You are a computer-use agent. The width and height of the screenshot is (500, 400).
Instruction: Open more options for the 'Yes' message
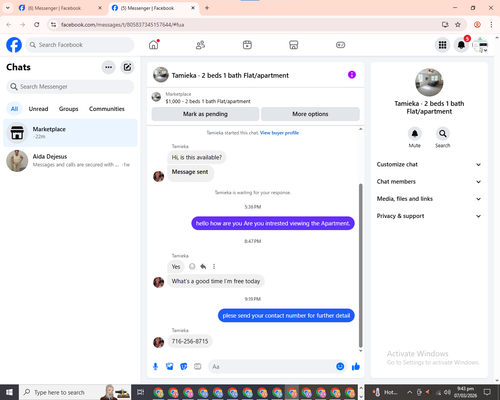pyautogui.click(x=214, y=266)
